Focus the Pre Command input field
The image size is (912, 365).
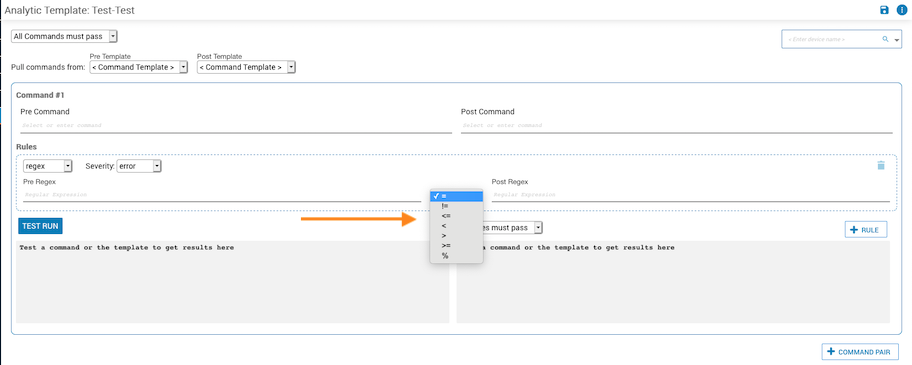[x=236, y=126]
